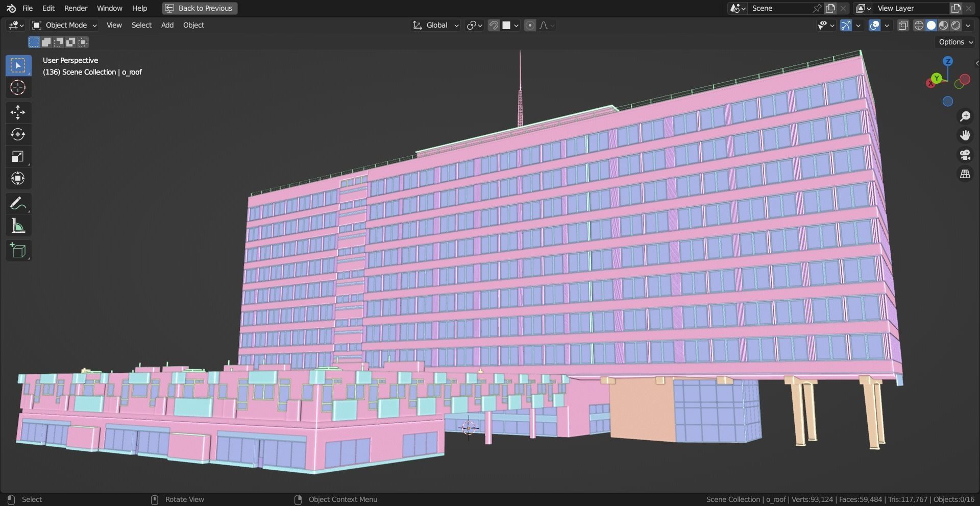980x506 pixels.
Task: Set selection mode to Set New
Action: click(34, 42)
